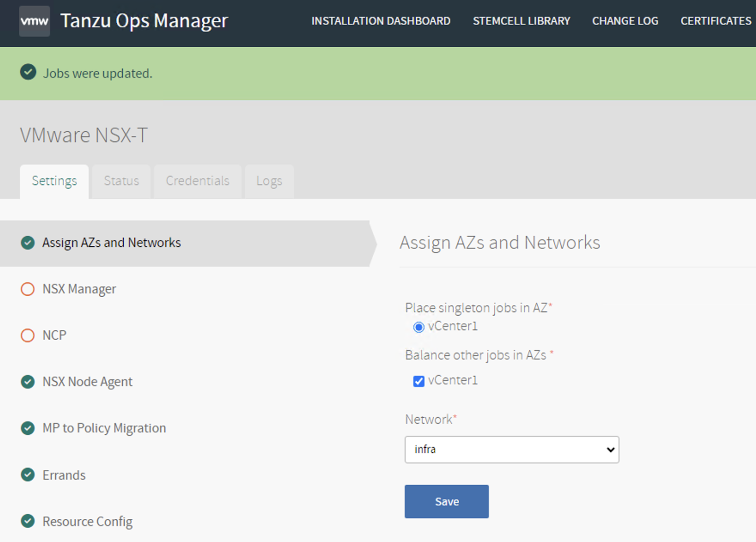756x542 pixels.
Task: Open the Assign AZs and Networks section
Action: pyautogui.click(x=184, y=243)
